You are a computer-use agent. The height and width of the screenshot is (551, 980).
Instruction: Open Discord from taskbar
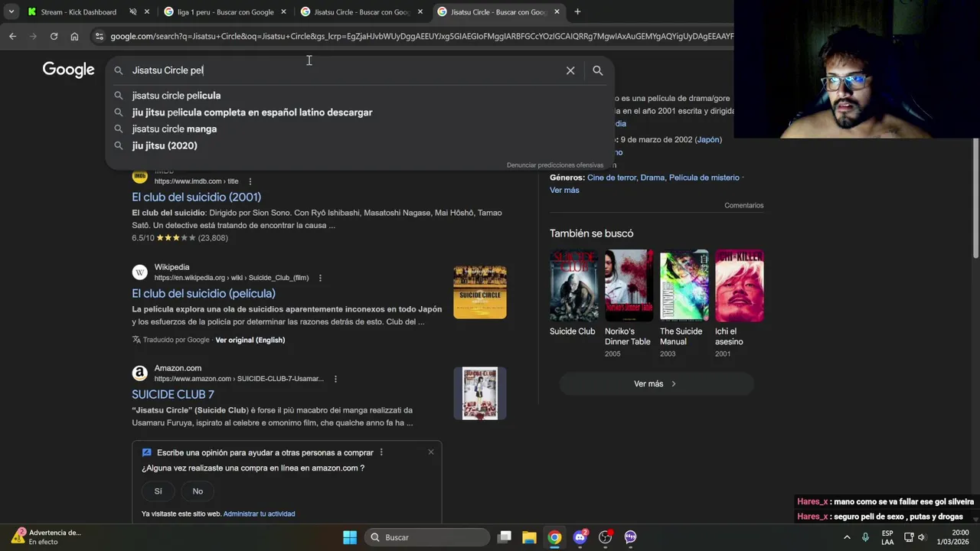[580, 537]
